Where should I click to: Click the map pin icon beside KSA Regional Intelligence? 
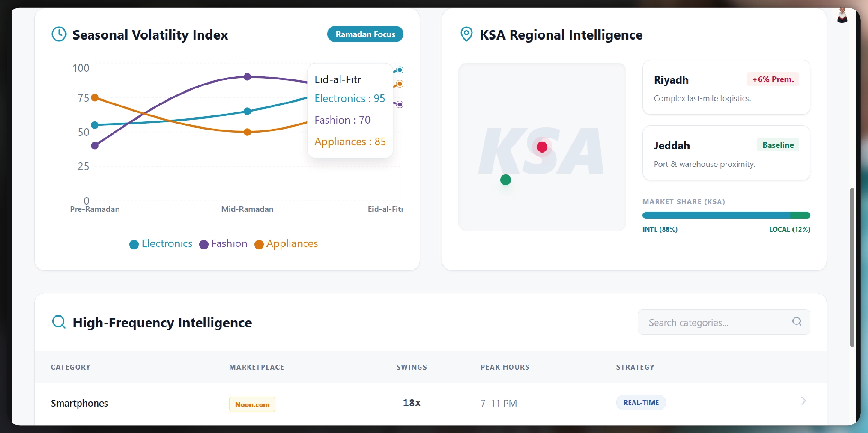pyautogui.click(x=466, y=34)
